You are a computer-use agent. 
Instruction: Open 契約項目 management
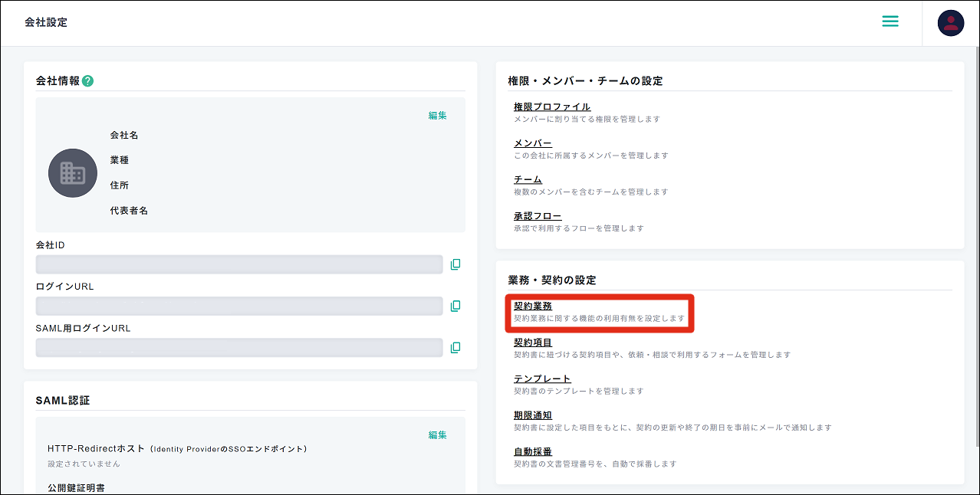(x=532, y=343)
